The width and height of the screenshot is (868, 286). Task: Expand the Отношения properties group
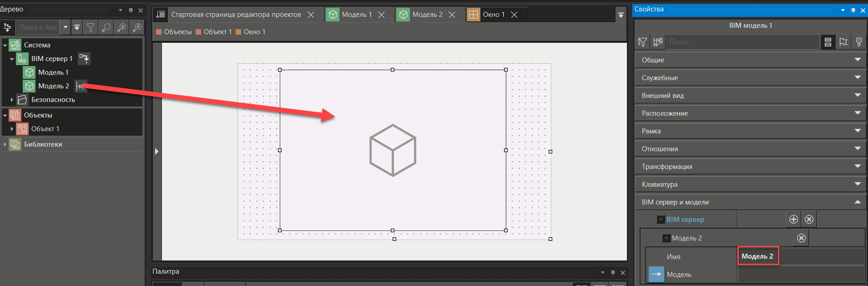point(750,149)
